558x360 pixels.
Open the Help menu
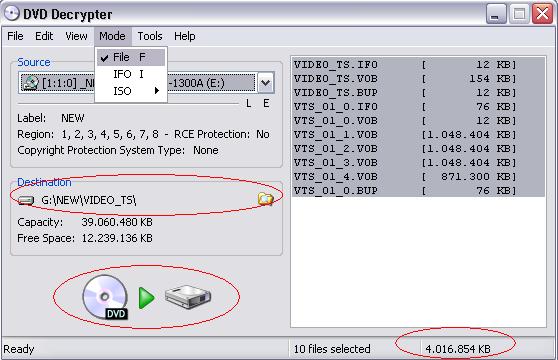tap(184, 36)
